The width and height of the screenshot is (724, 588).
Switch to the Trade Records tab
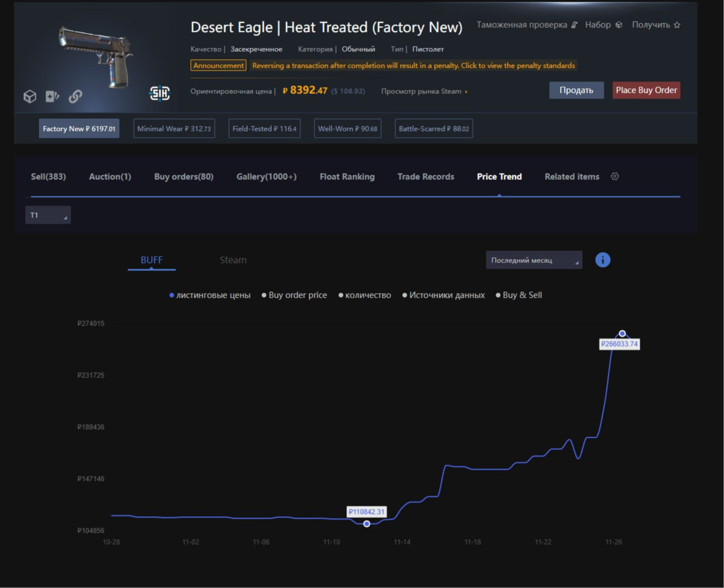(x=426, y=176)
